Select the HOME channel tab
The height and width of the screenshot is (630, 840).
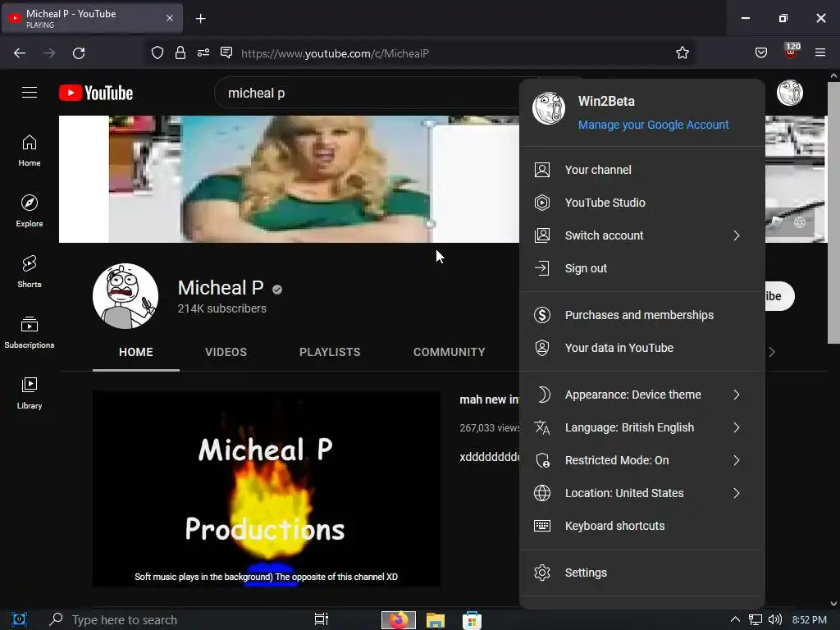(135, 352)
